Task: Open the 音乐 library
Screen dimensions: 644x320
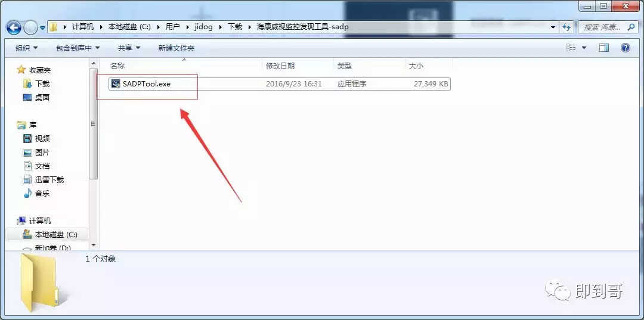Action: (x=42, y=193)
